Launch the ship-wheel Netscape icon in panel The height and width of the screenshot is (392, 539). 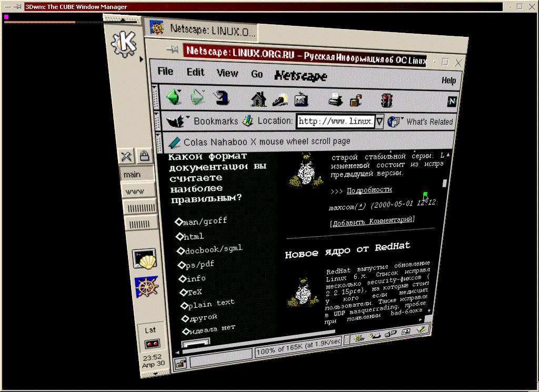tap(147, 287)
